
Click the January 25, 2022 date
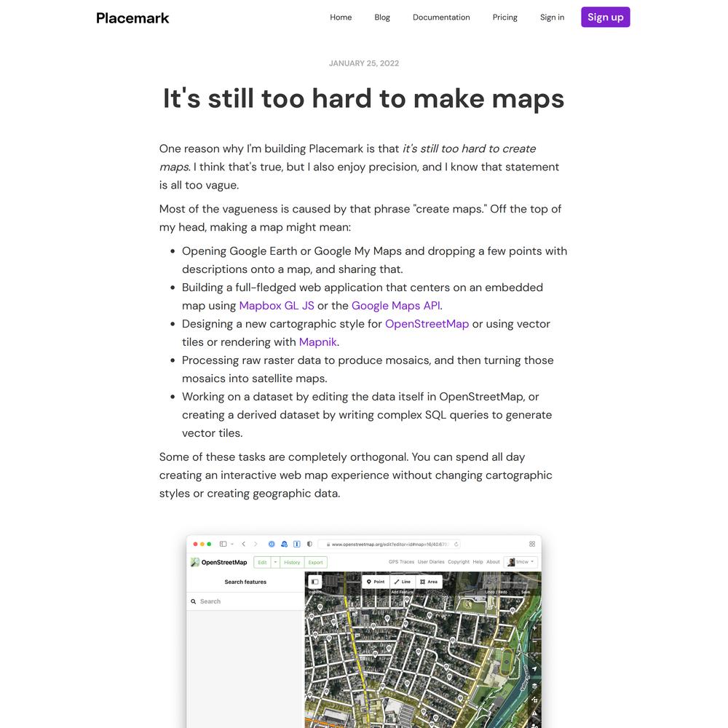[x=364, y=63]
